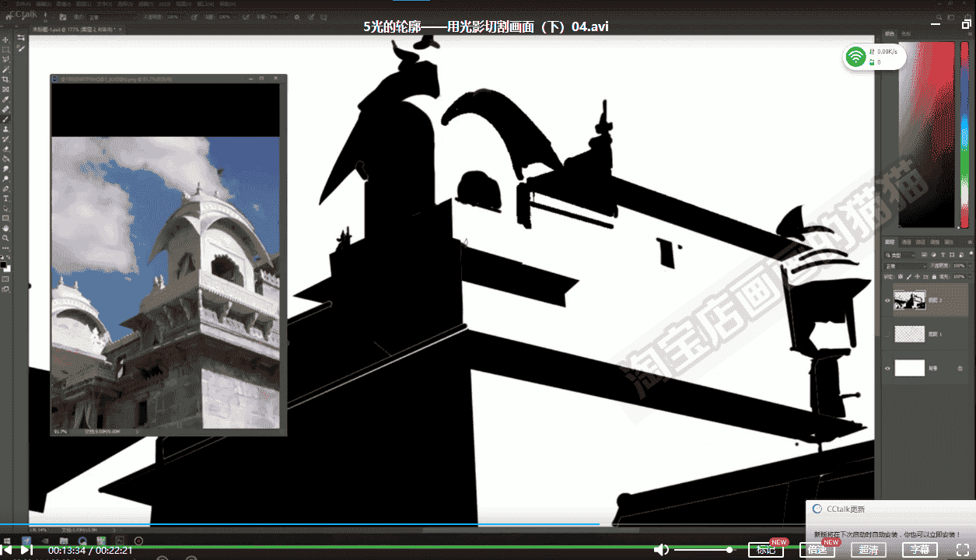Click the vertical hue slider strip
This screenshot has height=560, width=976.
[x=964, y=134]
